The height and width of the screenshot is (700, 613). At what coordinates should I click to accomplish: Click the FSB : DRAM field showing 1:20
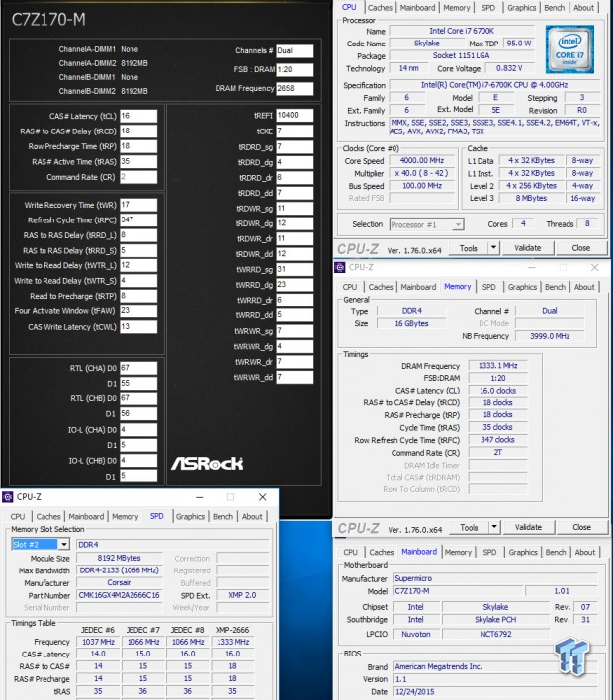coord(295,69)
